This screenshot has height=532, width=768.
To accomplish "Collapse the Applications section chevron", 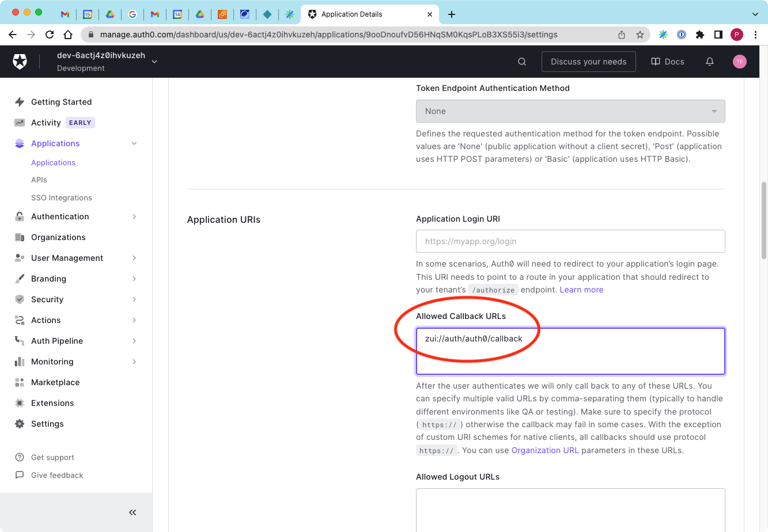I will pos(134,143).
